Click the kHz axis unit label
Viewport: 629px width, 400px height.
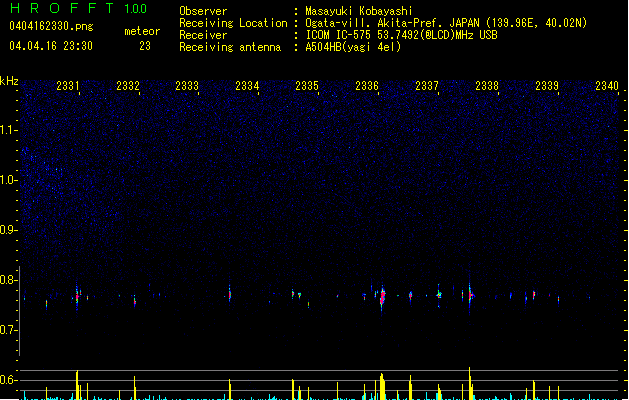click(9, 81)
